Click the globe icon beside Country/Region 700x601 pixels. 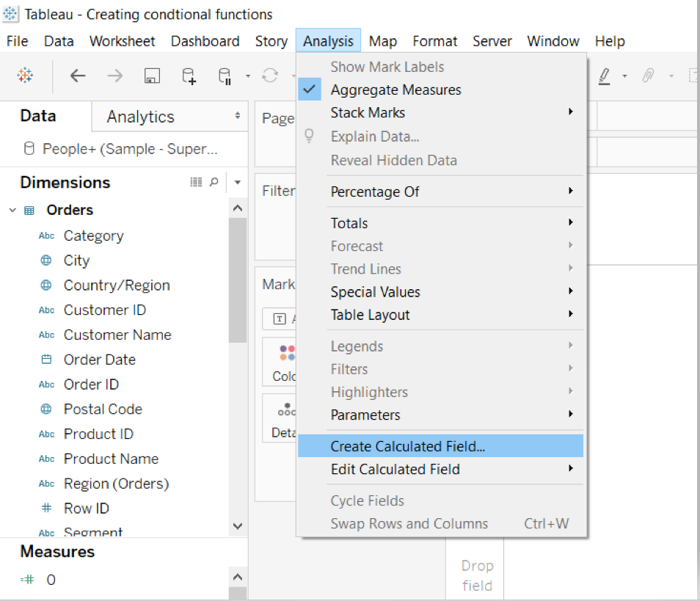46,285
